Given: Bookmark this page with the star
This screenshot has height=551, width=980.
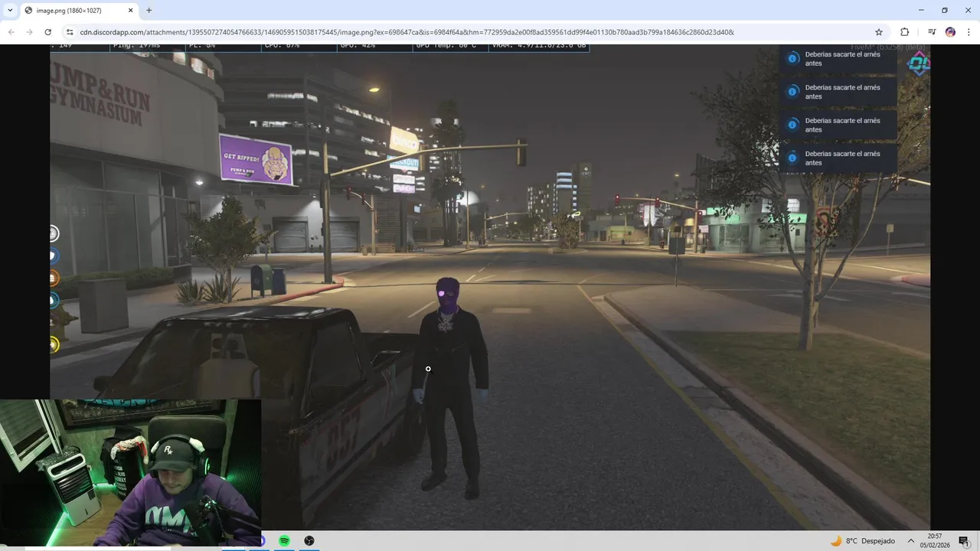Looking at the screenshot, I should [x=879, y=32].
